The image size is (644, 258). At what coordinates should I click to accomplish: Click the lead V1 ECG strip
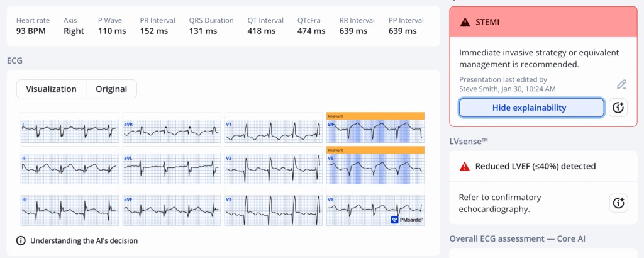(x=274, y=131)
